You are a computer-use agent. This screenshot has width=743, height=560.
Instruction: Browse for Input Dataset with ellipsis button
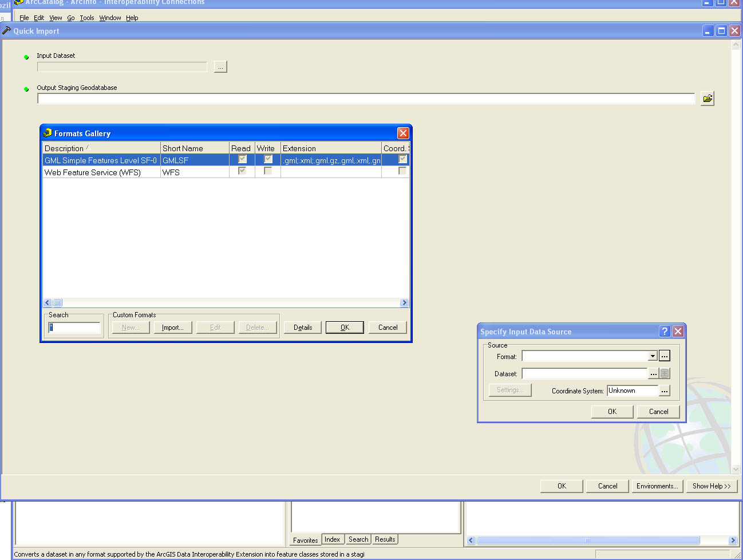tap(220, 67)
